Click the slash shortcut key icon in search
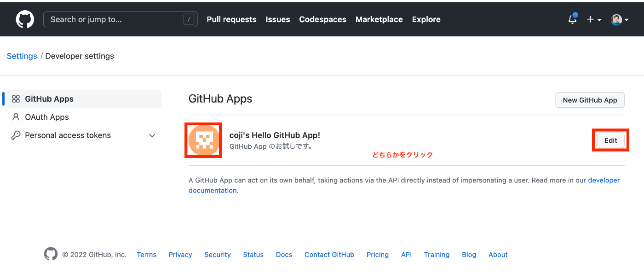644x280 pixels. [x=189, y=19]
